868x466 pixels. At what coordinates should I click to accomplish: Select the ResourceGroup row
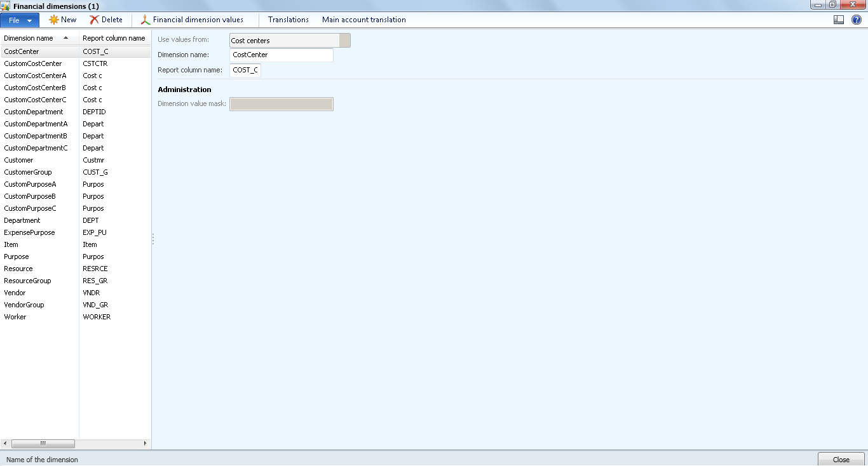pos(76,281)
